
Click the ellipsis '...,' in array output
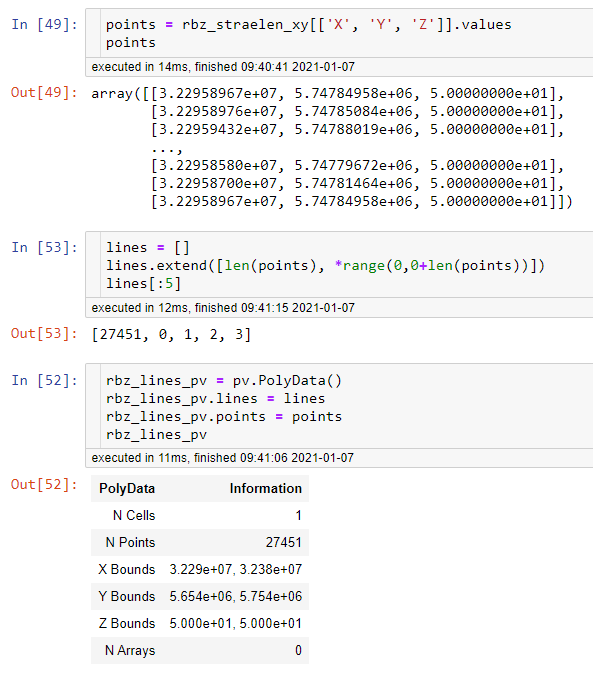pos(167,149)
